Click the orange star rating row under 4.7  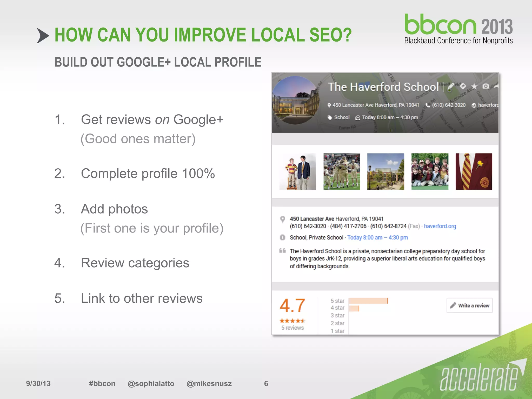292,321
